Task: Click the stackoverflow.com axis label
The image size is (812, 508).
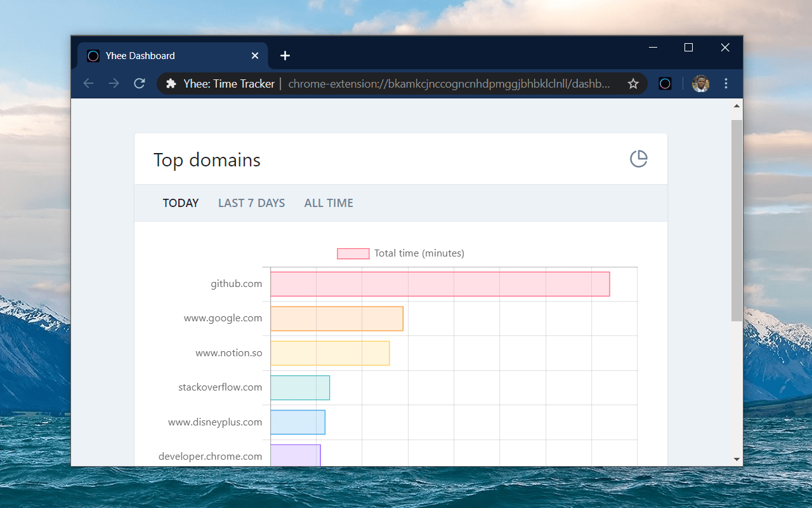Action: pos(220,387)
